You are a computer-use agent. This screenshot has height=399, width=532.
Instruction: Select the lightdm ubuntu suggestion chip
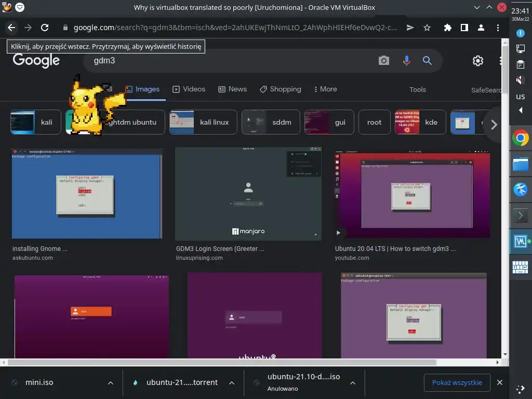tap(115, 122)
